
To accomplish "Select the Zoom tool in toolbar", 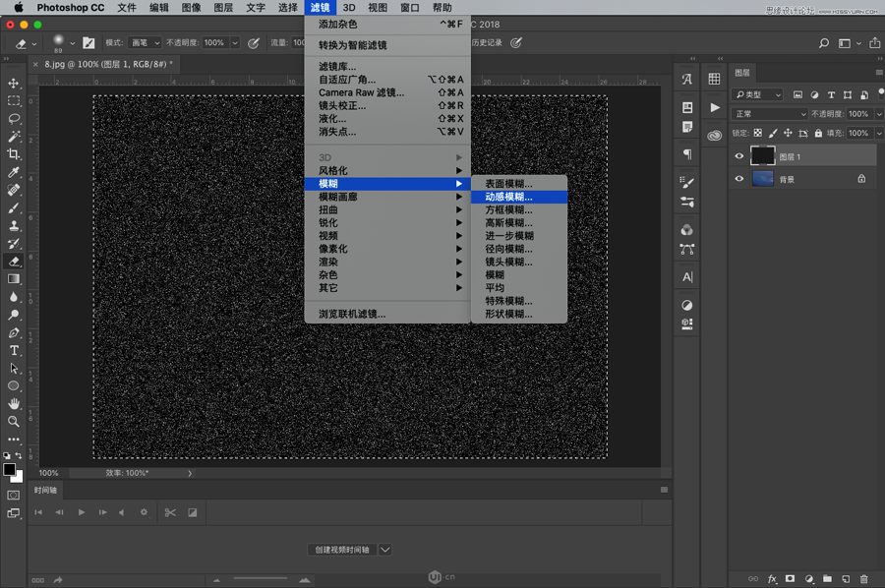I will click(14, 421).
